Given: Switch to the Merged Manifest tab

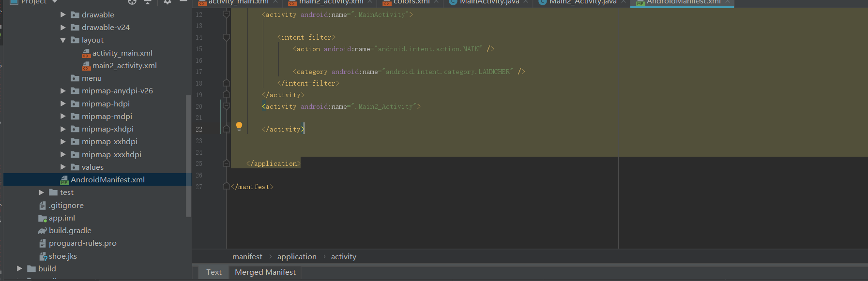Looking at the screenshot, I should [x=265, y=272].
